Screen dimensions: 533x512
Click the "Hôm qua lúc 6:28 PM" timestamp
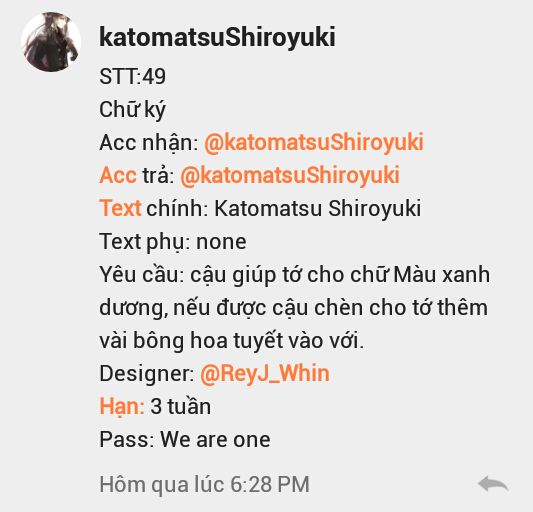pos(204,484)
